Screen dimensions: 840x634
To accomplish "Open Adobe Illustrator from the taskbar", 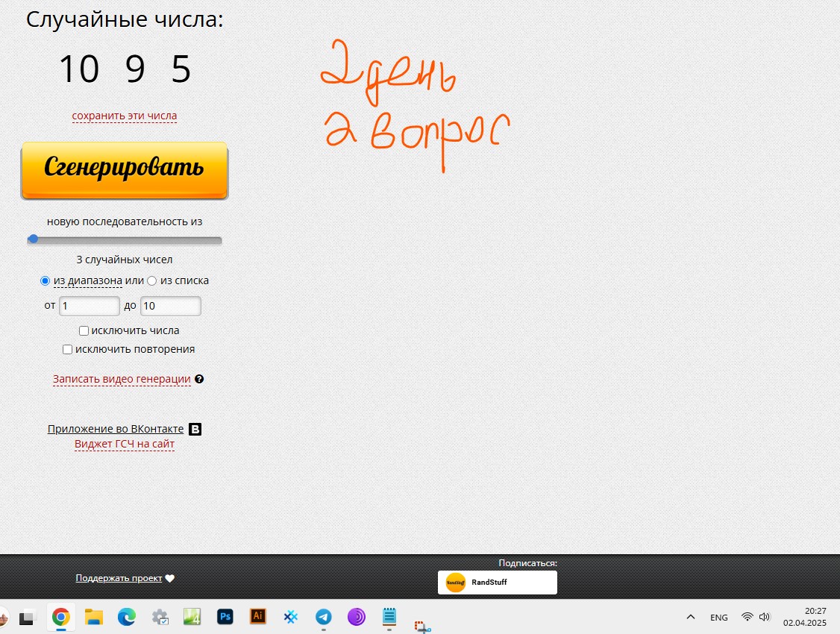I will [x=257, y=617].
